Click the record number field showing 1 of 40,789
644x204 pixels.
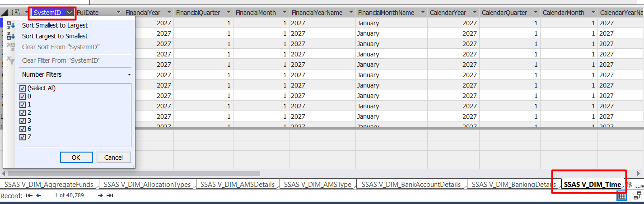(69, 195)
